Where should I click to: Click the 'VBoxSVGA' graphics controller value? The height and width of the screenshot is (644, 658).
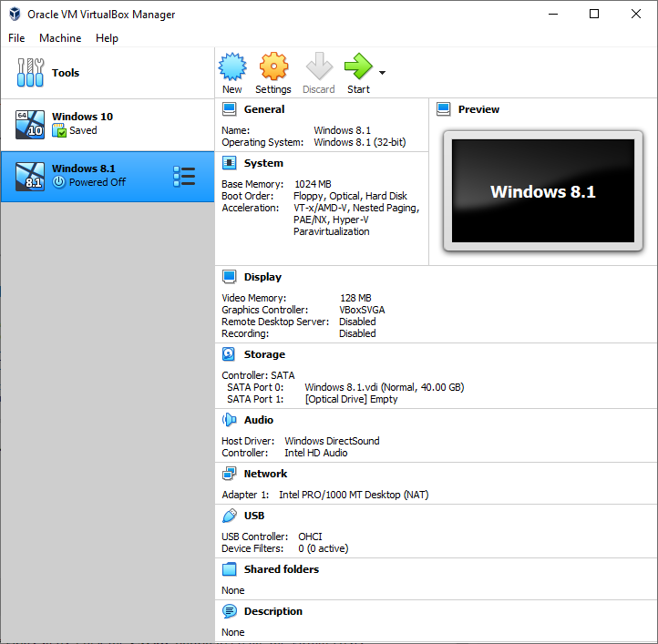pos(362,310)
